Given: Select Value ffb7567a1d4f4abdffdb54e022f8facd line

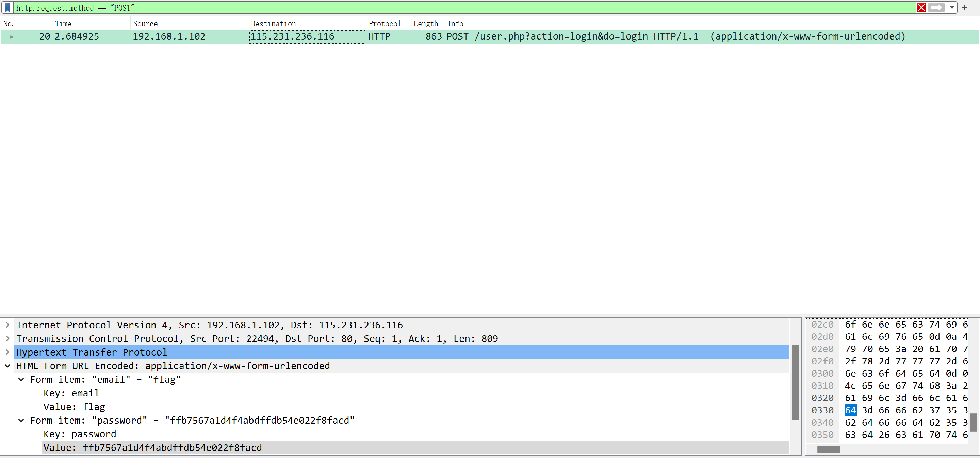Looking at the screenshot, I should 415,448.
